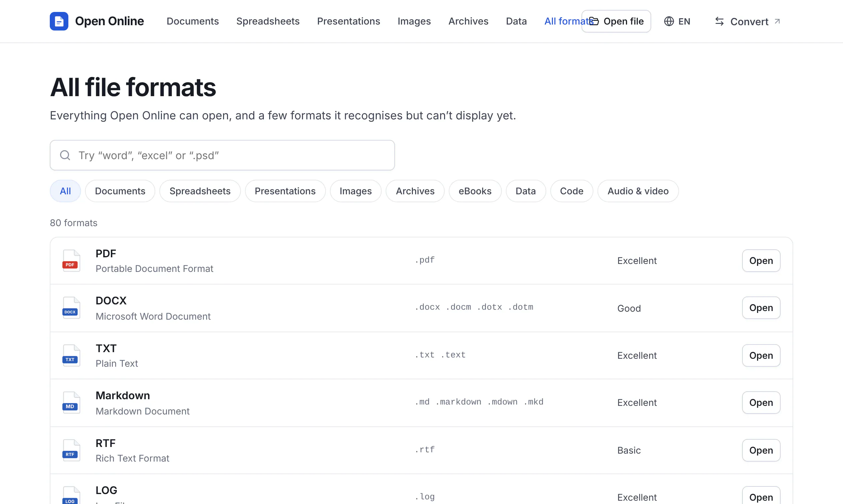
Task: Click the Open Online logo icon
Action: click(59, 21)
